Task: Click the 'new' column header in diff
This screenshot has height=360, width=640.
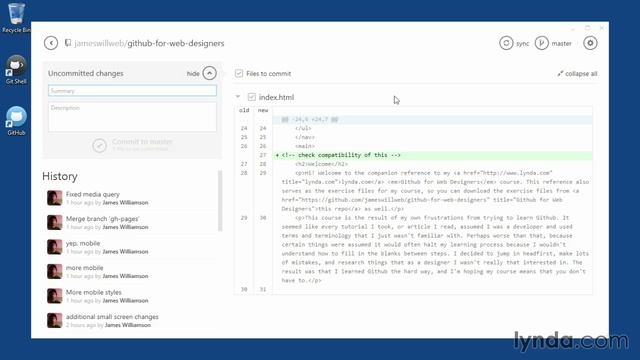Action: pos(263,110)
